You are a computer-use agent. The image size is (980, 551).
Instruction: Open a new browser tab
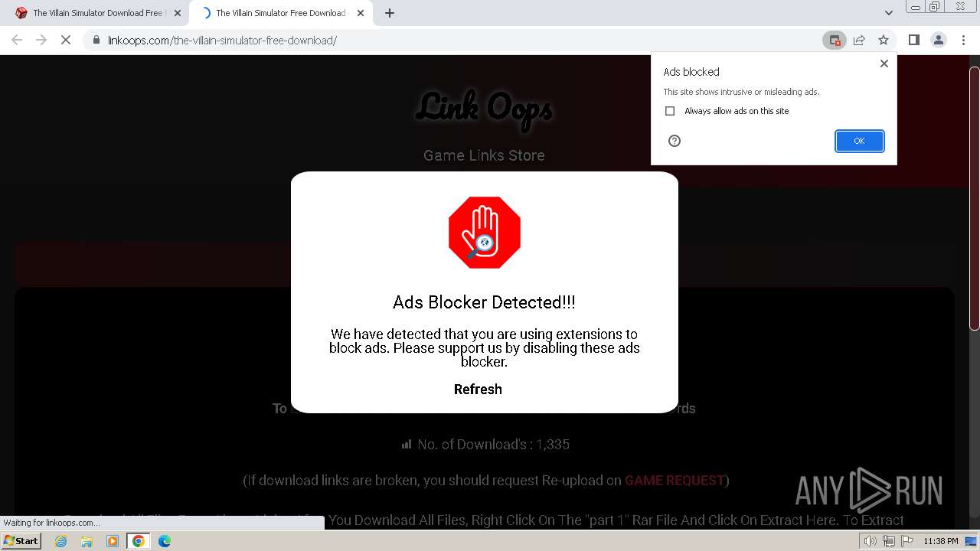click(x=390, y=13)
